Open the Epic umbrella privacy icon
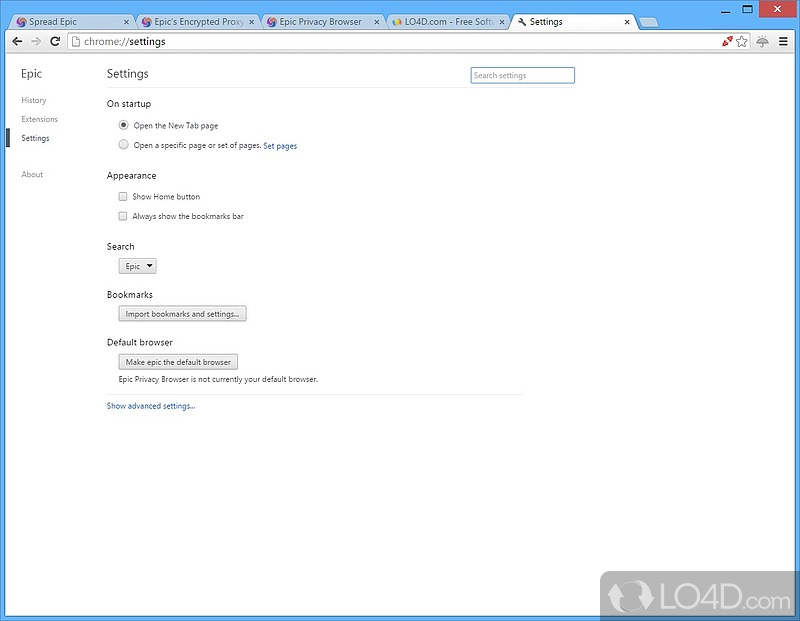800x621 pixels. pos(762,41)
